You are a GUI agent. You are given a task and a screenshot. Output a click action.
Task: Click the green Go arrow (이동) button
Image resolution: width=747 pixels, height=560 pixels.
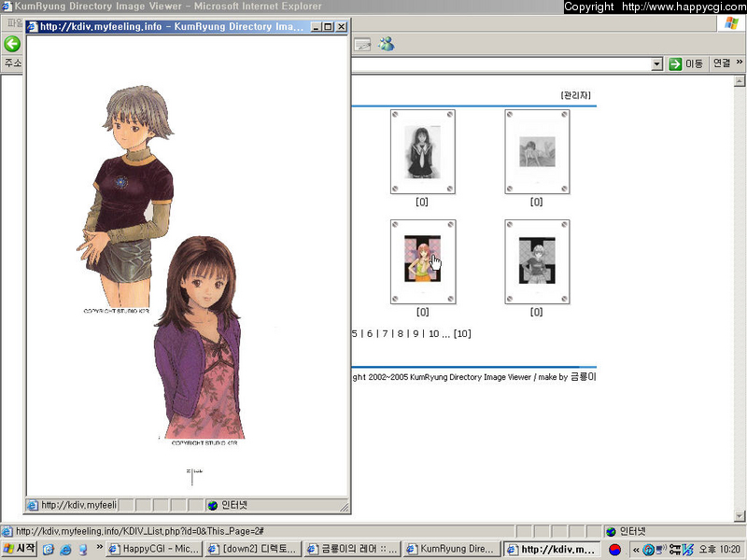[685, 63]
